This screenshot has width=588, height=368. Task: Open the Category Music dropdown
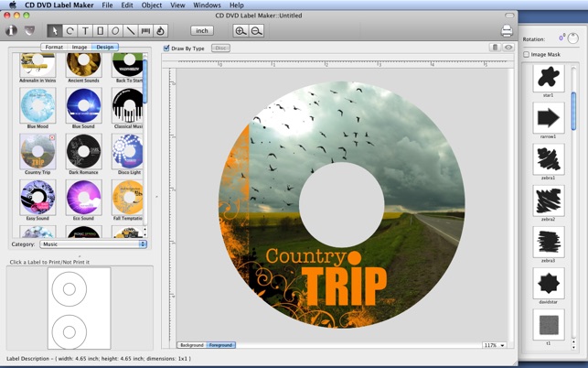click(93, 244)
